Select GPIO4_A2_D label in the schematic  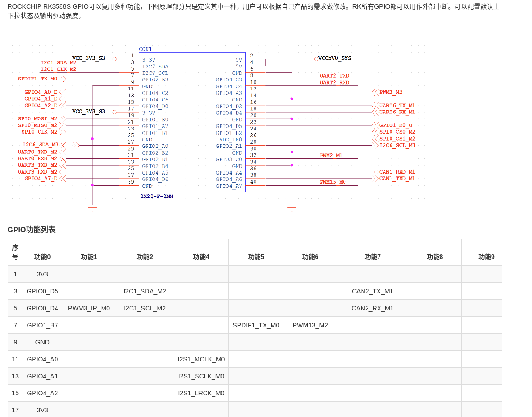(41, 106)
